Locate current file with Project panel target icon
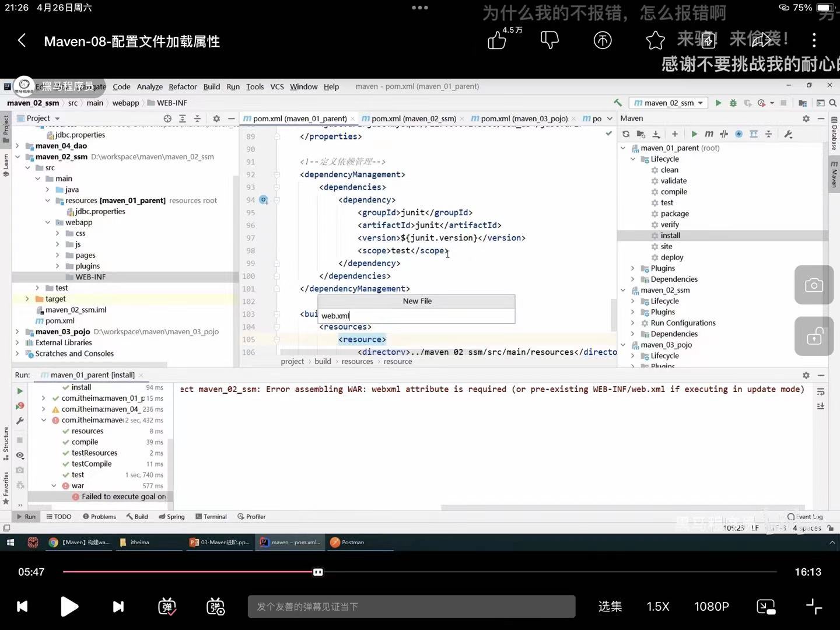Image resolution: width=840 pixels, height=630 pixels. (x=167, y=118)
